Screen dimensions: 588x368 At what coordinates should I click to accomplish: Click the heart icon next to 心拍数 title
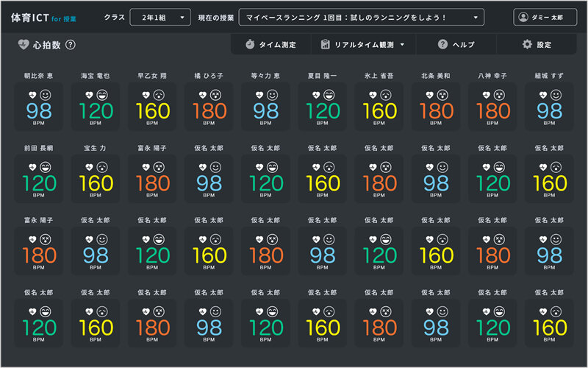click(x=24, y=45)
